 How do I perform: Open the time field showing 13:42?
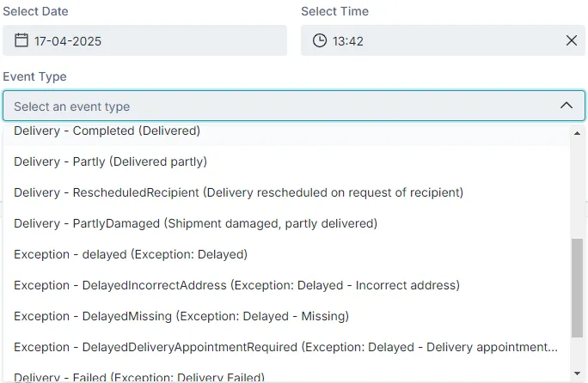pyautogui.click(x=430, y=40)
